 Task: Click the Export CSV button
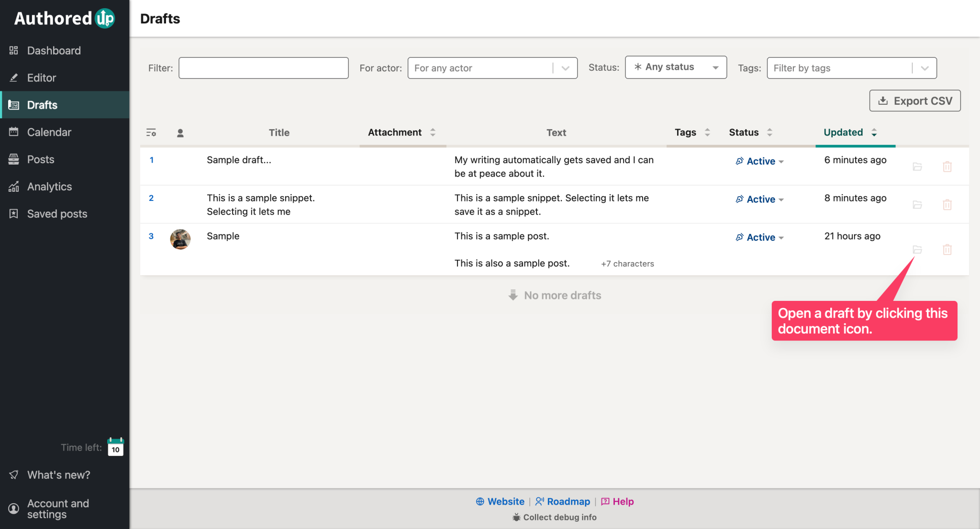coord(914,100)
